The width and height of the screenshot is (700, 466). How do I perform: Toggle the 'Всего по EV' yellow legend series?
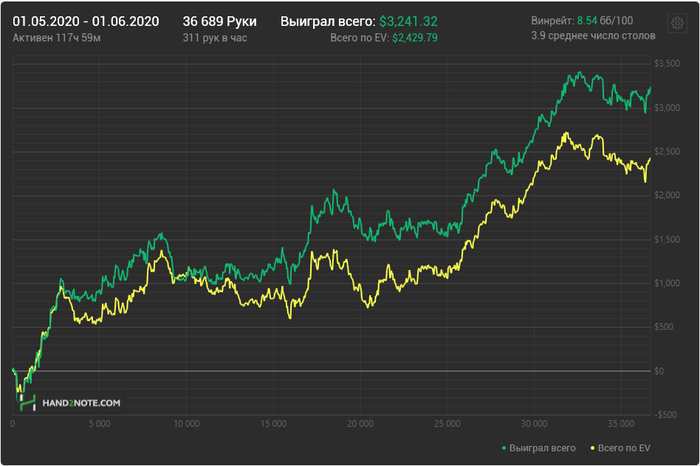621,448
